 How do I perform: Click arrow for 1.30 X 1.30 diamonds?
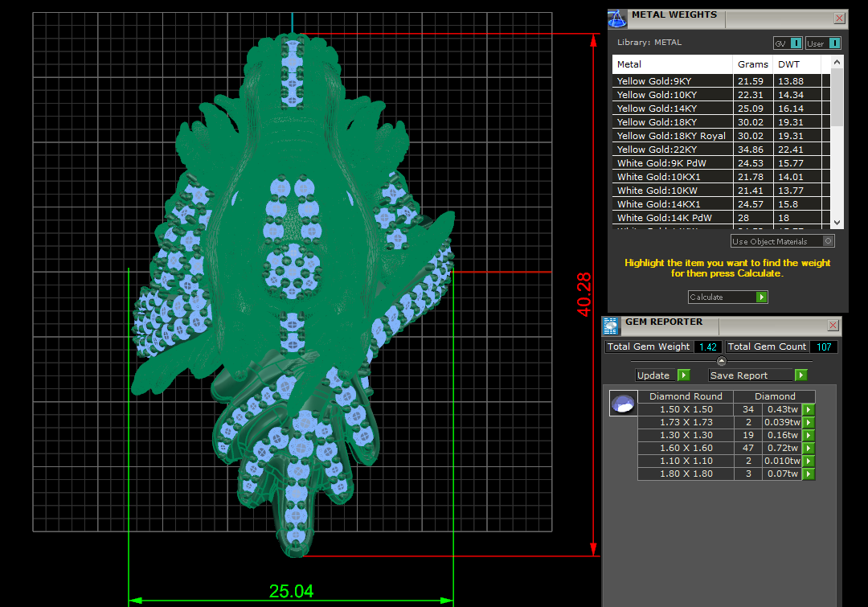809,436
